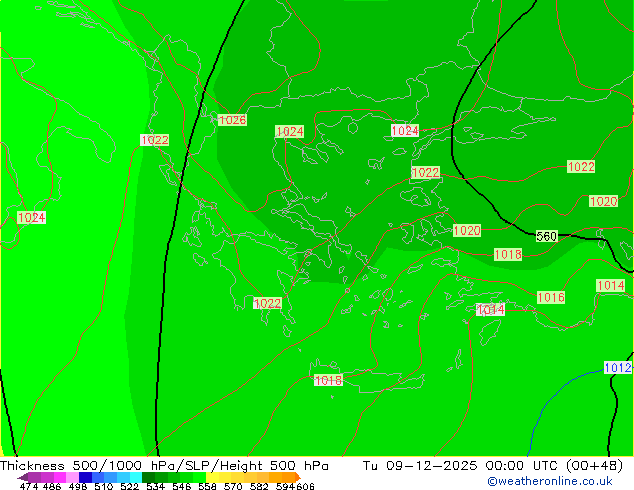The image size is (634, 490).
Task: Select the light pink legend swatch above 498
Action: point(72,477)
